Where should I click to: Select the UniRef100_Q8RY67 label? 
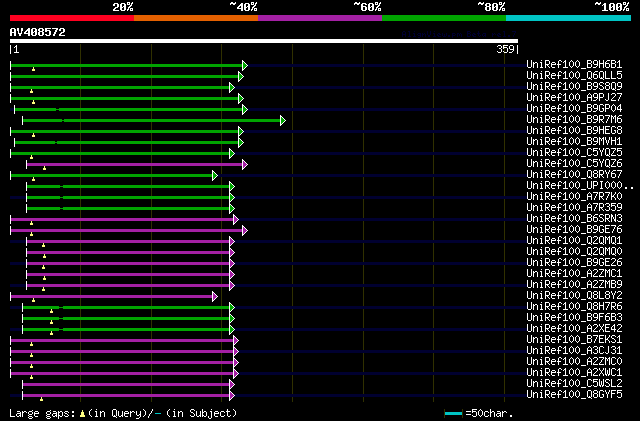[x=574, y=174]
